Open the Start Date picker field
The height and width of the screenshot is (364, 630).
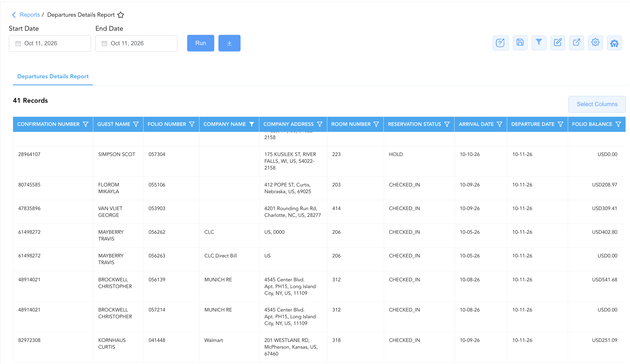(x=50, y=43)
